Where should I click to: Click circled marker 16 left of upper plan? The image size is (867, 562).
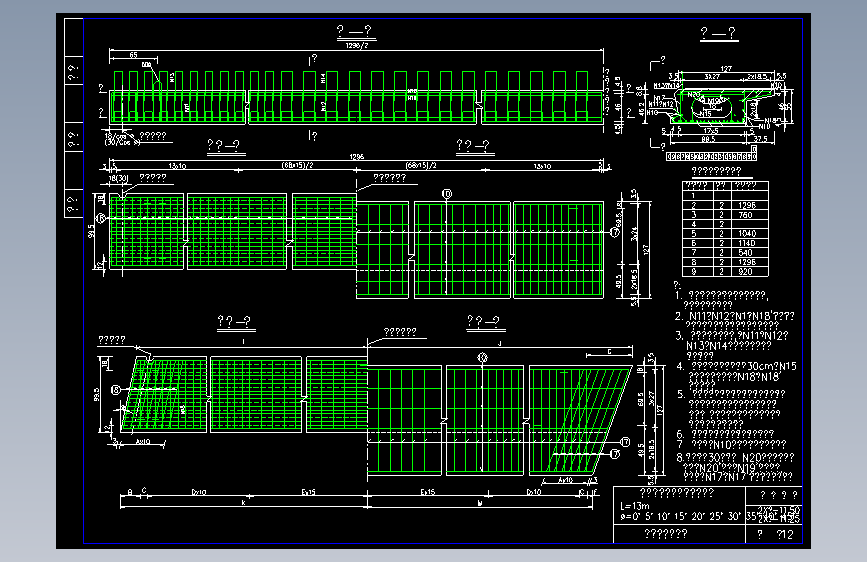[x=101, y=218]
